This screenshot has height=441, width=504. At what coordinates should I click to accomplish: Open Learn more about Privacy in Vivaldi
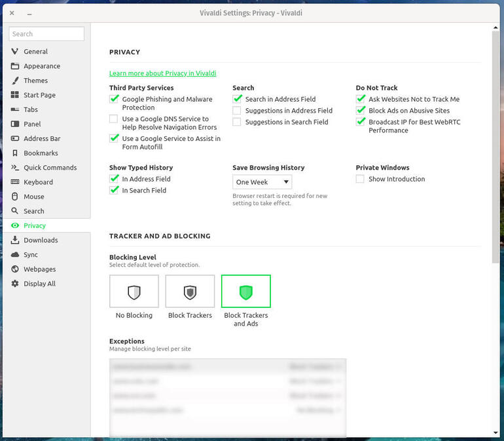click(x=162, y=73)
